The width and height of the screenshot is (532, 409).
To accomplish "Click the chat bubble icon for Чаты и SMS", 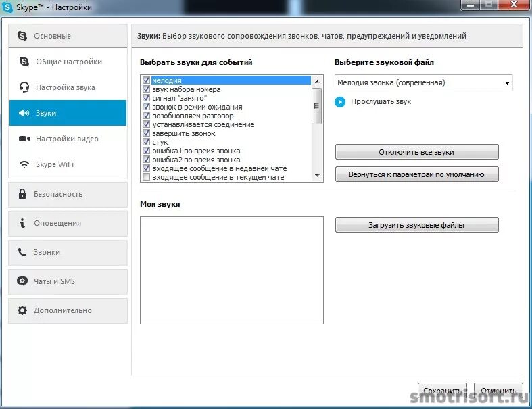I will coord(22,281).
